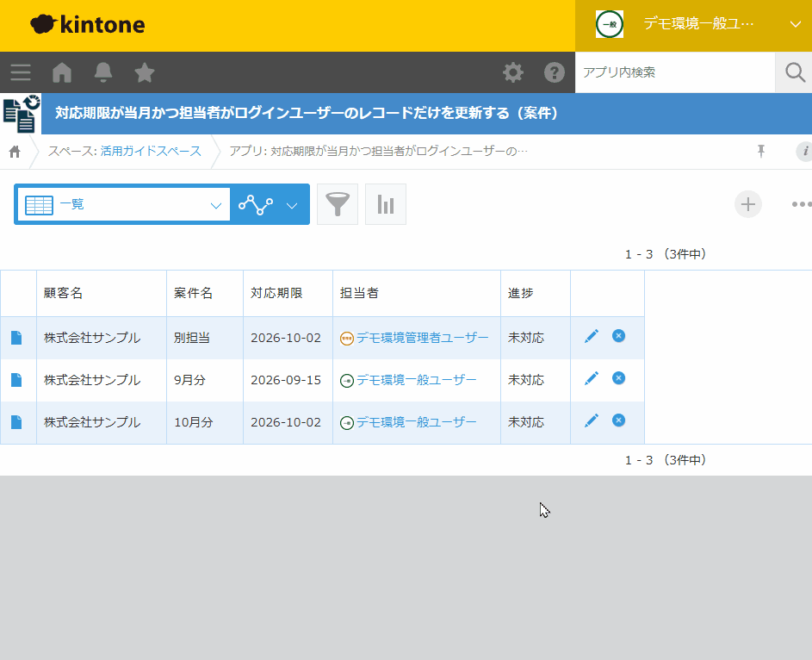Open デモ環境管理者ユーザー profile link
The height and width of the screenshot is (660, 812).
pos(422,338)
